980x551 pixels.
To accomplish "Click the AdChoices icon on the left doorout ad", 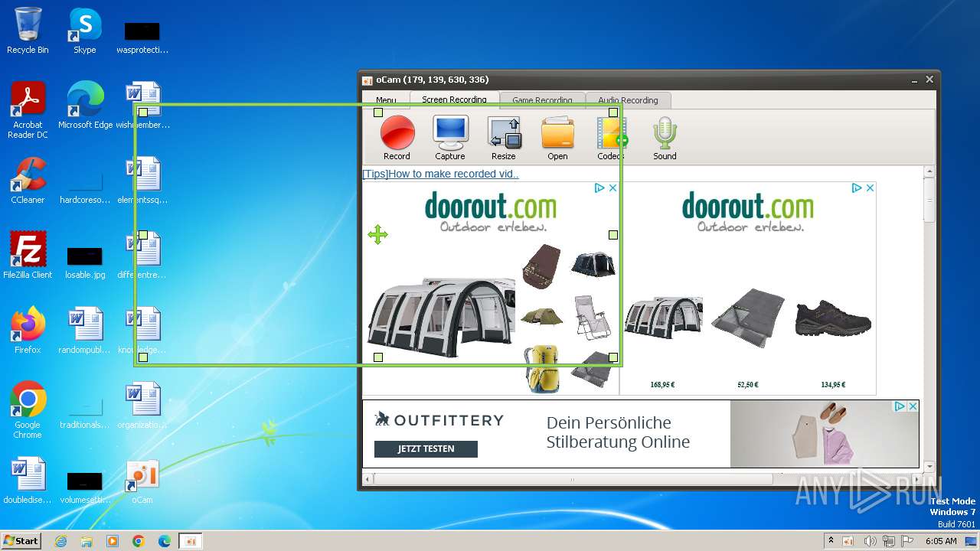I will [599, 188].
